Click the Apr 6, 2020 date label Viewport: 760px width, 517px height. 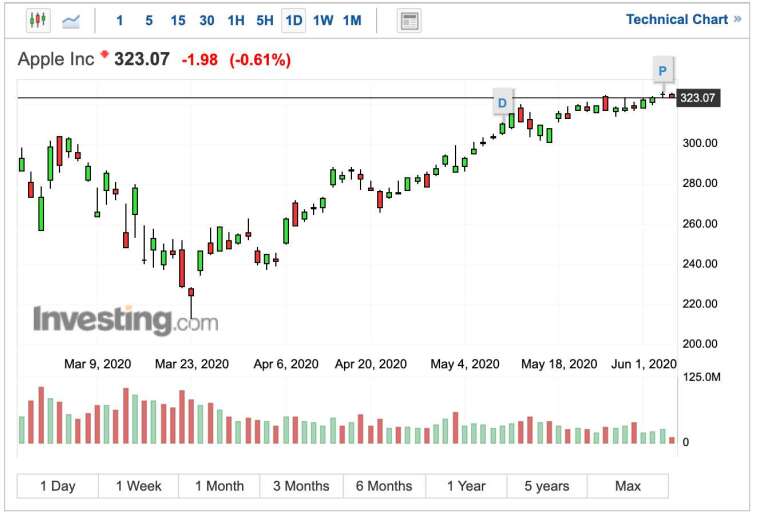click(x=286, y=364)
